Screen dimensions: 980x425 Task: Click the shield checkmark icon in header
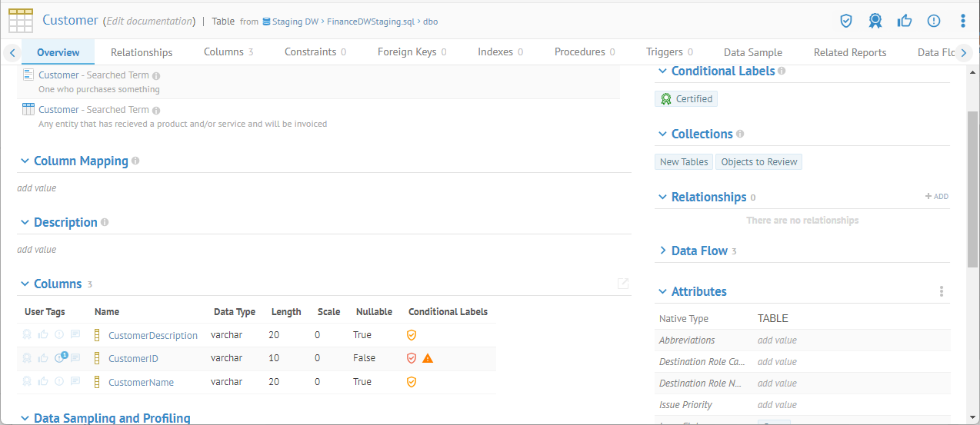point(846,21)
